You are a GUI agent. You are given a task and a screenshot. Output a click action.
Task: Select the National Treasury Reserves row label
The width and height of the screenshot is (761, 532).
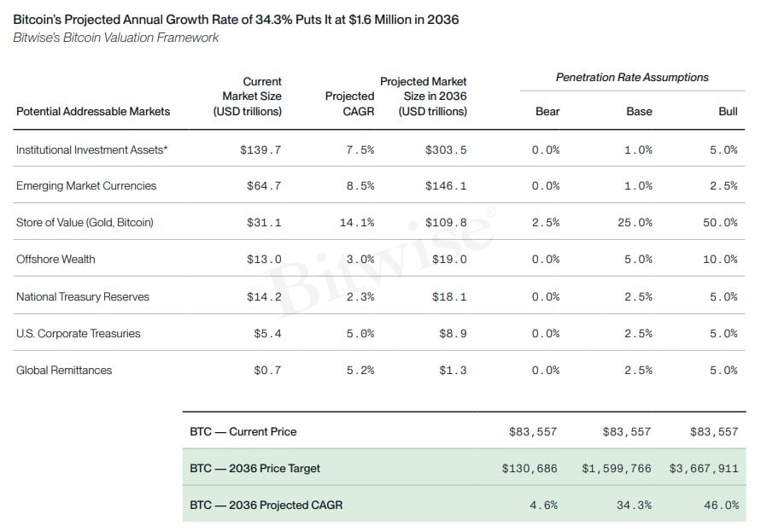click(x=83, y=296)
